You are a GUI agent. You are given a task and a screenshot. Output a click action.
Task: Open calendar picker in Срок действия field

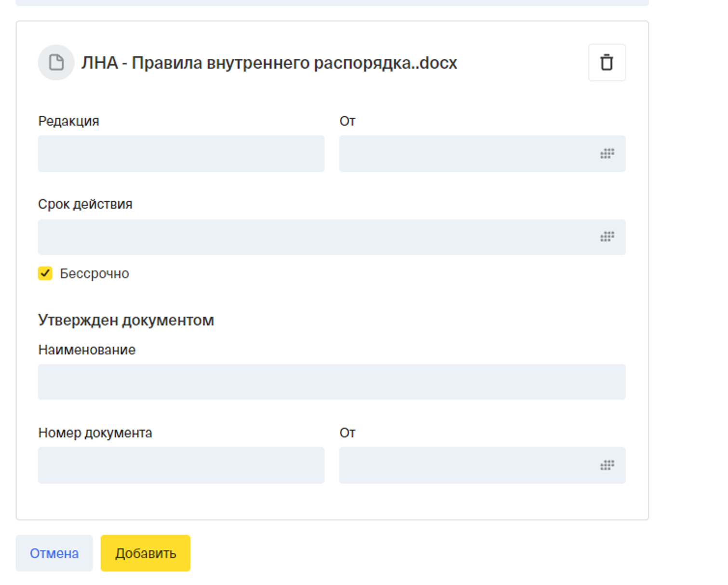[607, 237]
